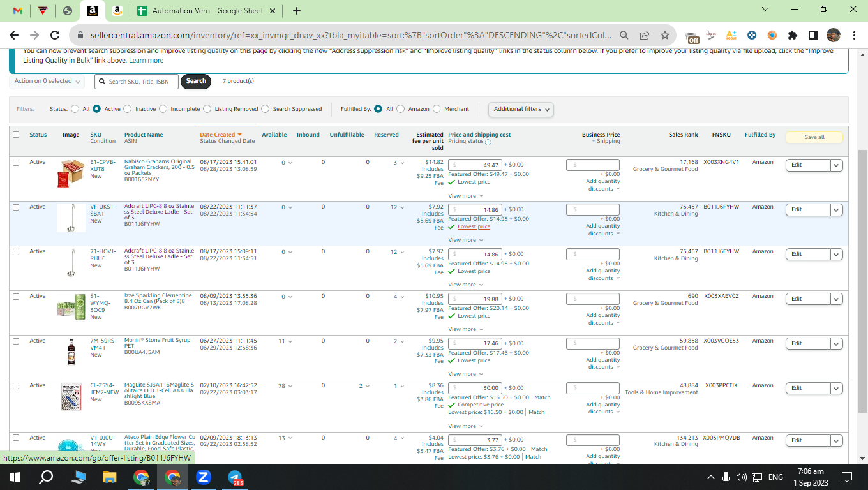Open Windows taskbar search
The image size is (868, 490).
[46, 477]
